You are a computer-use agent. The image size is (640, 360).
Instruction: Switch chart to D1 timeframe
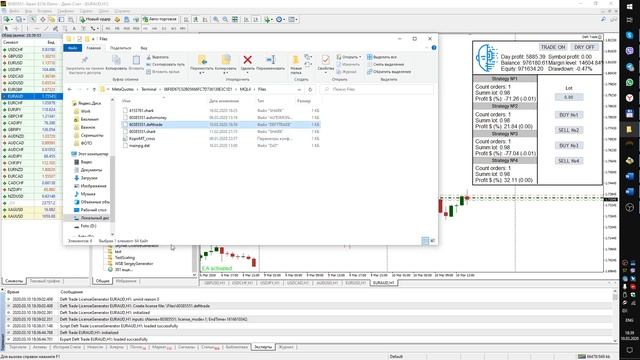click(164, 29)
